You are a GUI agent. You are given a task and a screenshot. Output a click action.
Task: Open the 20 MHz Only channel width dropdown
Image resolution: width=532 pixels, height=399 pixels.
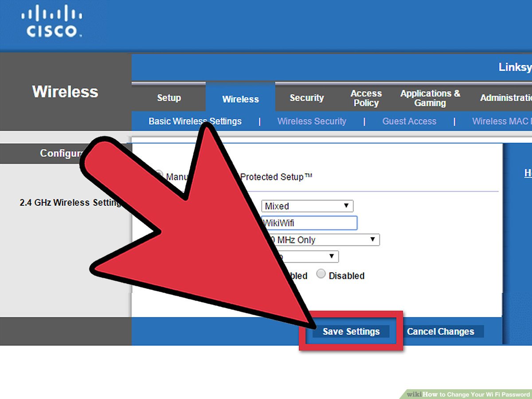pos(324,240)
